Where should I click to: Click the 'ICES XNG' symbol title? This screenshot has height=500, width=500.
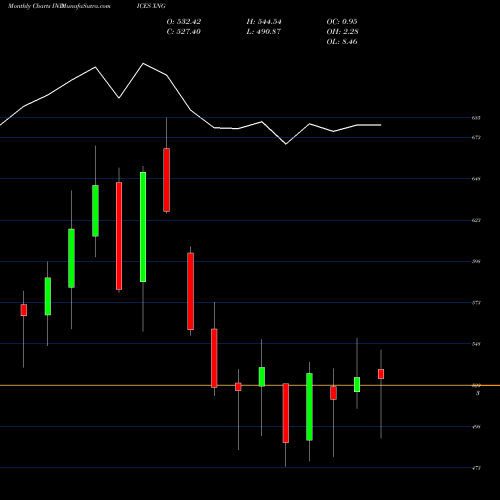pos(151,6)
